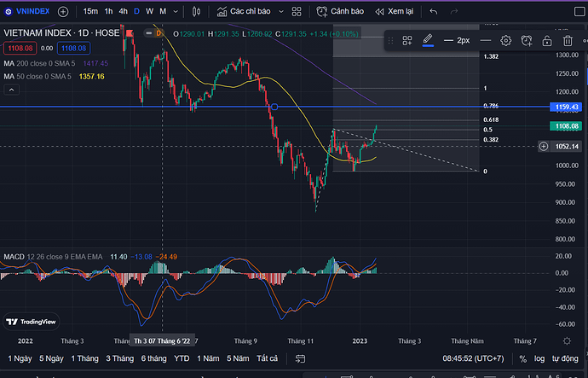Image resolution: width=588 pixels, height=378 pixels.
Task: Add alert on drawing using the clock icon
Action: tap(527, 41)
